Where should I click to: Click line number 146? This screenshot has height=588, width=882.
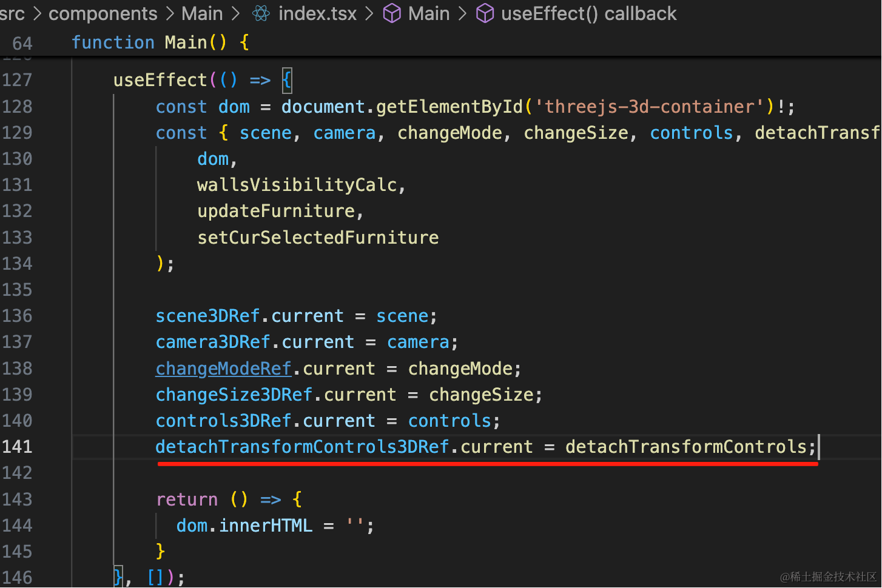(x=17, y=577)
